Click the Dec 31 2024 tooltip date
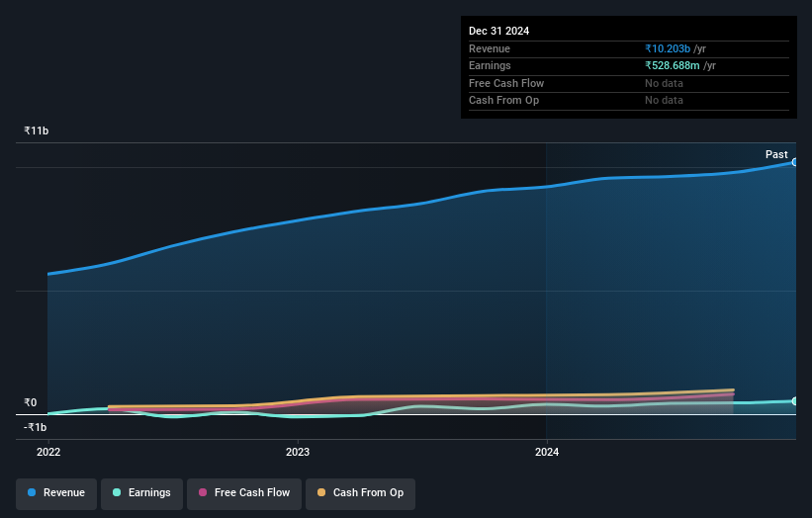 point(498,31)
